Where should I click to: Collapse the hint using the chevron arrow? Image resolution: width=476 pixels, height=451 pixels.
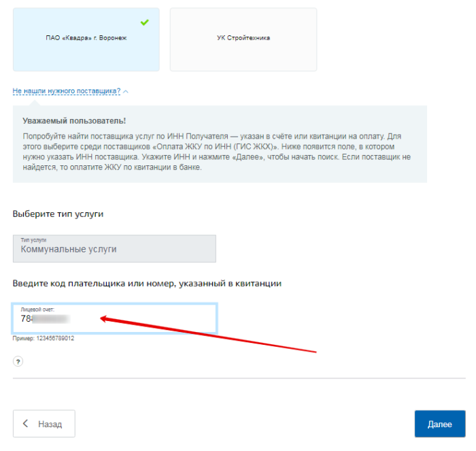(x=126, y=91)
